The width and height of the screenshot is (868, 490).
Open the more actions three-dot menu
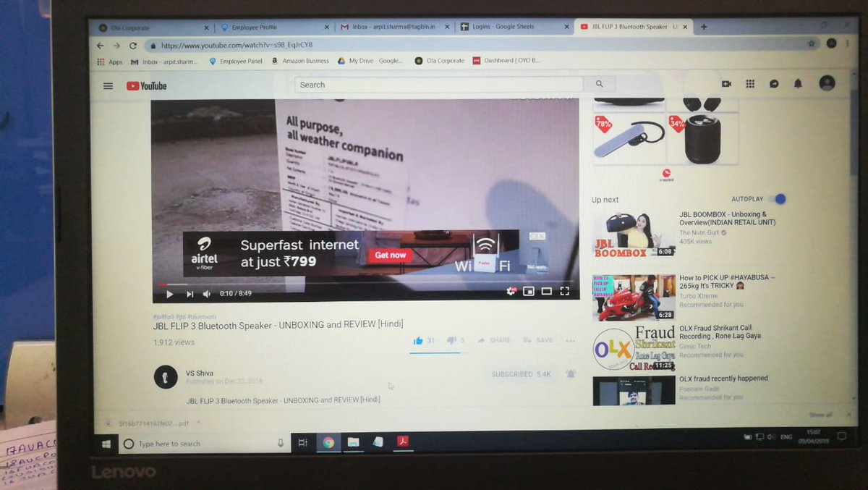[571, 341]
